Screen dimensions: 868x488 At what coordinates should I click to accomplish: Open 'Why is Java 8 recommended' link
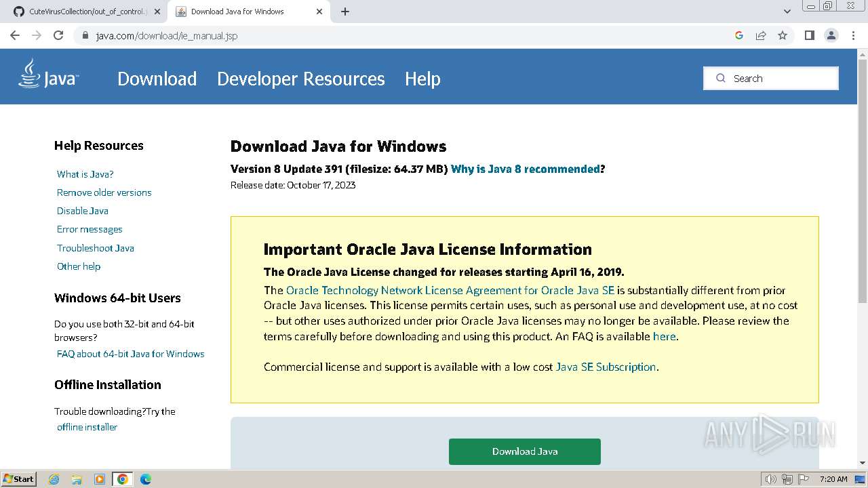[x=526, y=169]
